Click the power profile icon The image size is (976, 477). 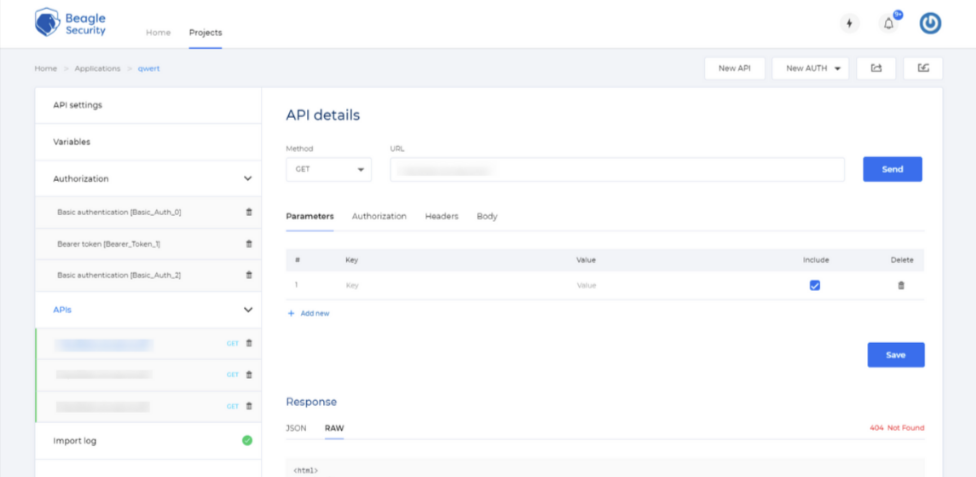(930, 24)
